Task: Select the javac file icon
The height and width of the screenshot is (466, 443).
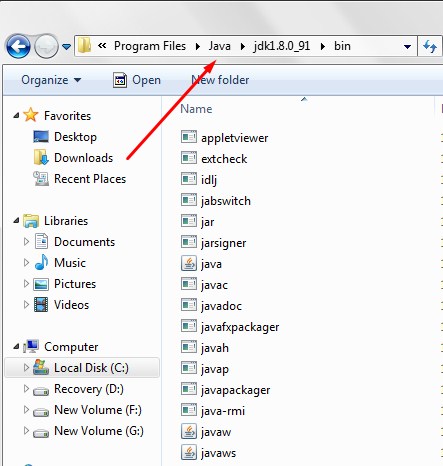Action: [x=189, y=284]
